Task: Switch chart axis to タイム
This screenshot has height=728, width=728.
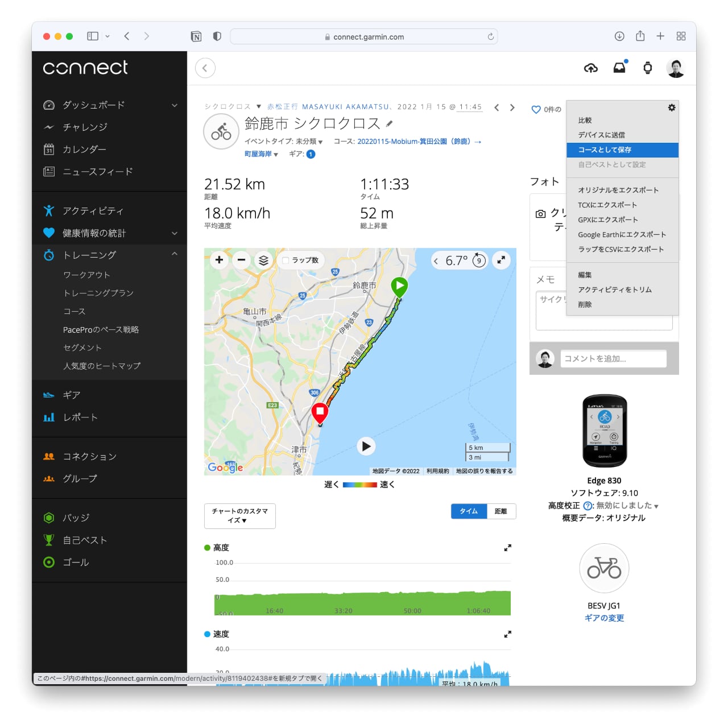Action: [x=469, y=511]
